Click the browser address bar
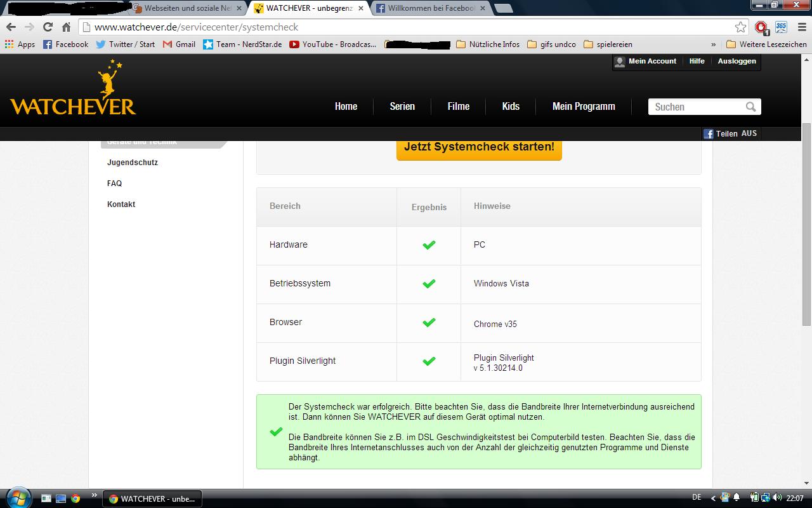This screenshot has width=812, height=508. [x=412, y=27]
